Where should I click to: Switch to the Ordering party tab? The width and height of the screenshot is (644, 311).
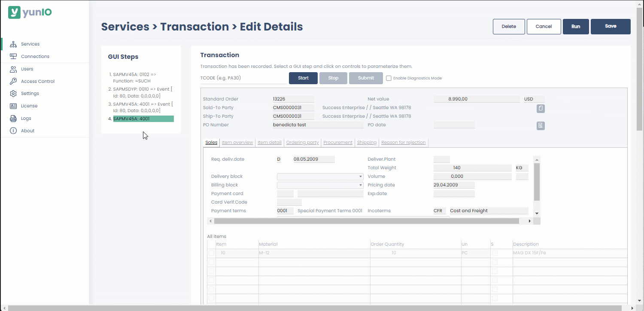[x=302, y=143]
